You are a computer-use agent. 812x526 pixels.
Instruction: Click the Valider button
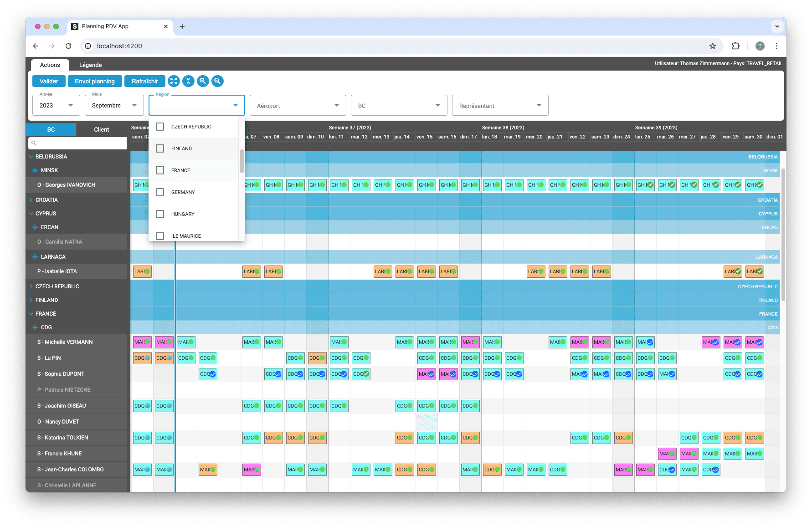49,81
